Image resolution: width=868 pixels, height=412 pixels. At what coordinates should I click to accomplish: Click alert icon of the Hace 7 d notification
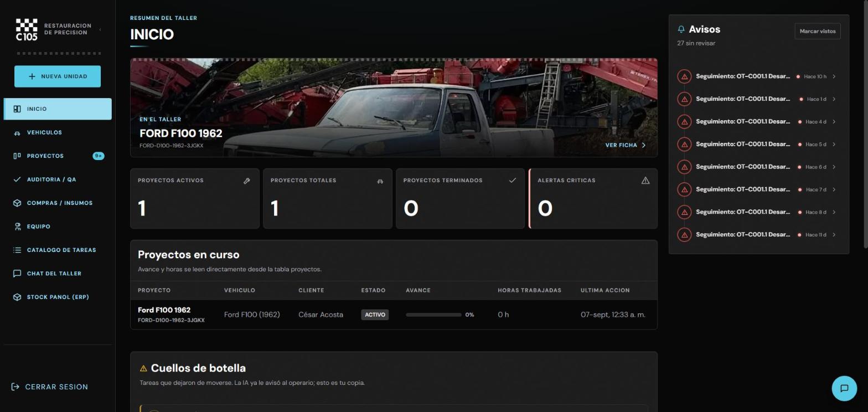pyautogui.click(x=684, y=189)
